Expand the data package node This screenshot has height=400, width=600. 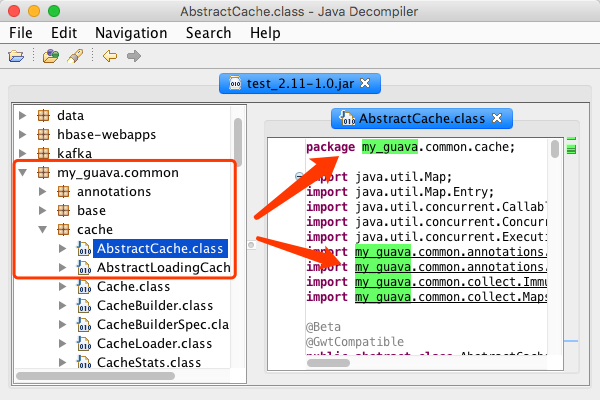(x=23, y=116)
